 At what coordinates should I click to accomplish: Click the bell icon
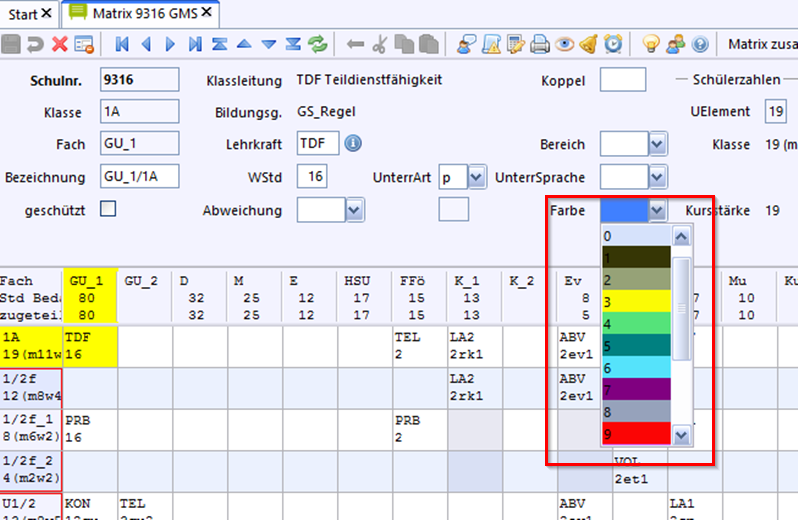coord(589,44)
